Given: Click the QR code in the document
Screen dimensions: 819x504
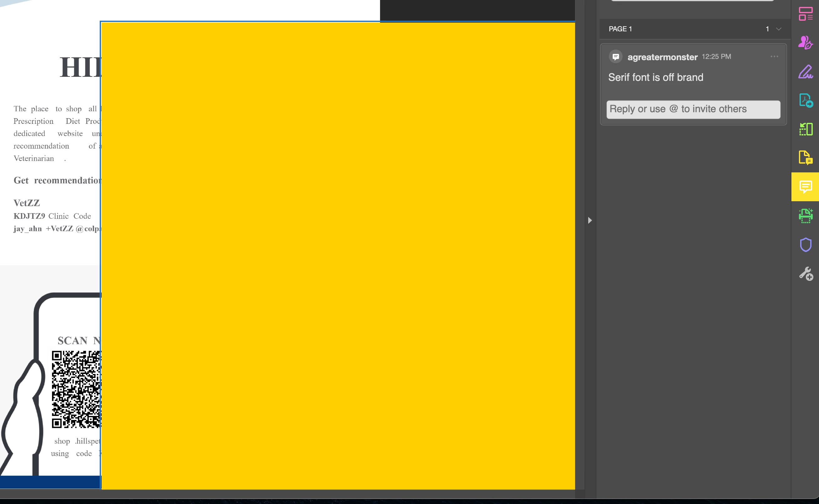Looking at the screenshot, I should [x=76, y=389].
